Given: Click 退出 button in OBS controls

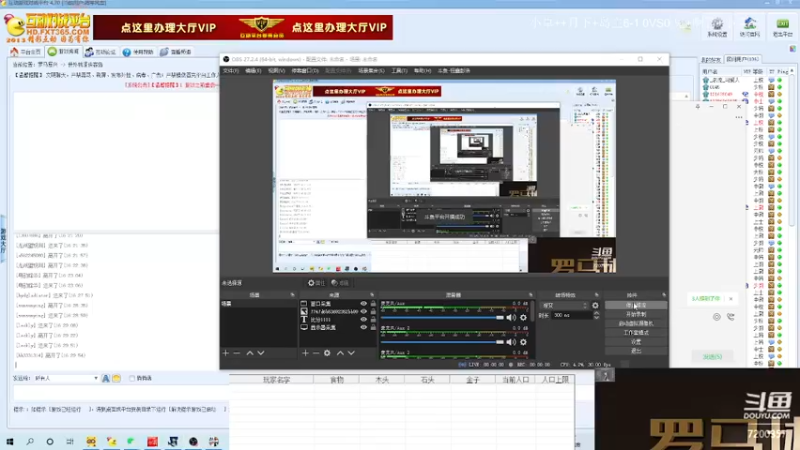Looking at the screenshot, I should coord(636,351).
